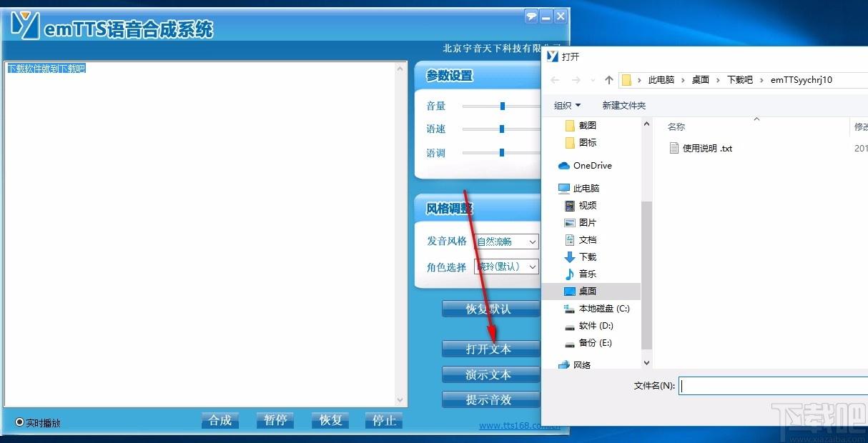This screenshot has height=443, width=868.
Task: Open the 文档 folder in sidebar
Action: [581, 239]
